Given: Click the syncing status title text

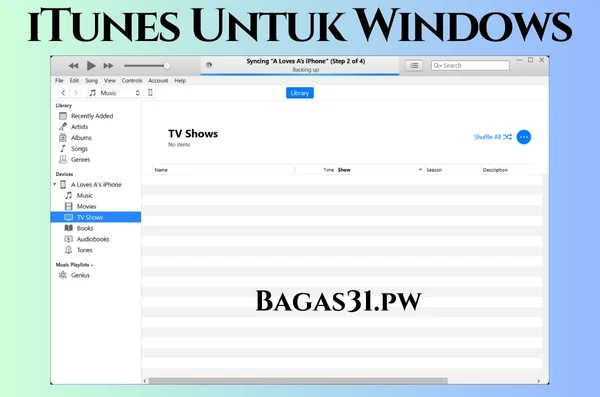Looking at the screenshot, I should tap(305, 61).
